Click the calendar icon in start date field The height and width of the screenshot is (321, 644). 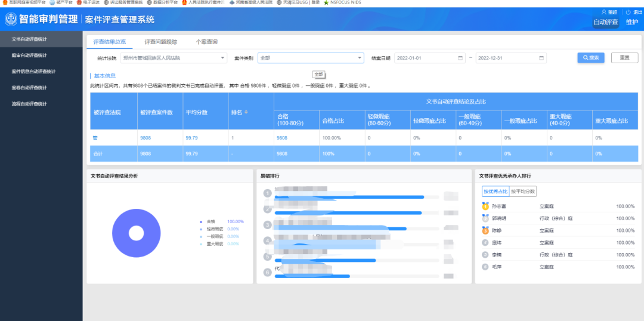point(460,58)
